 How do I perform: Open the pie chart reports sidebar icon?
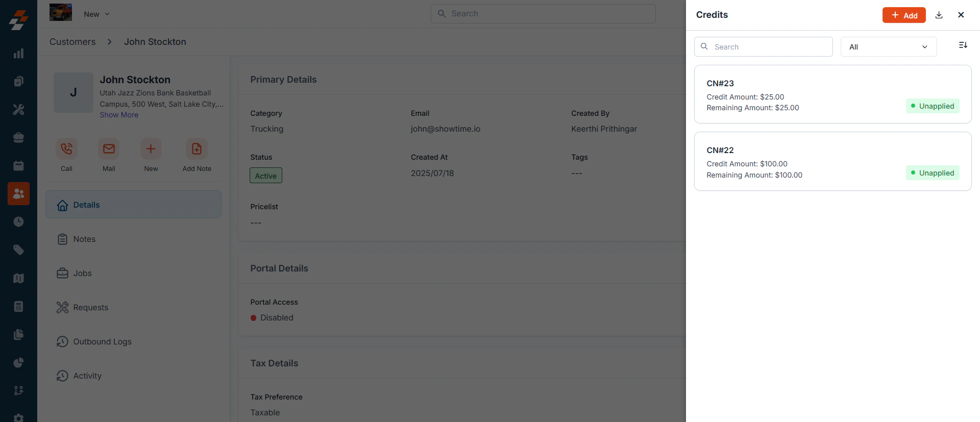pyautogui.click(x=18, y=363)
